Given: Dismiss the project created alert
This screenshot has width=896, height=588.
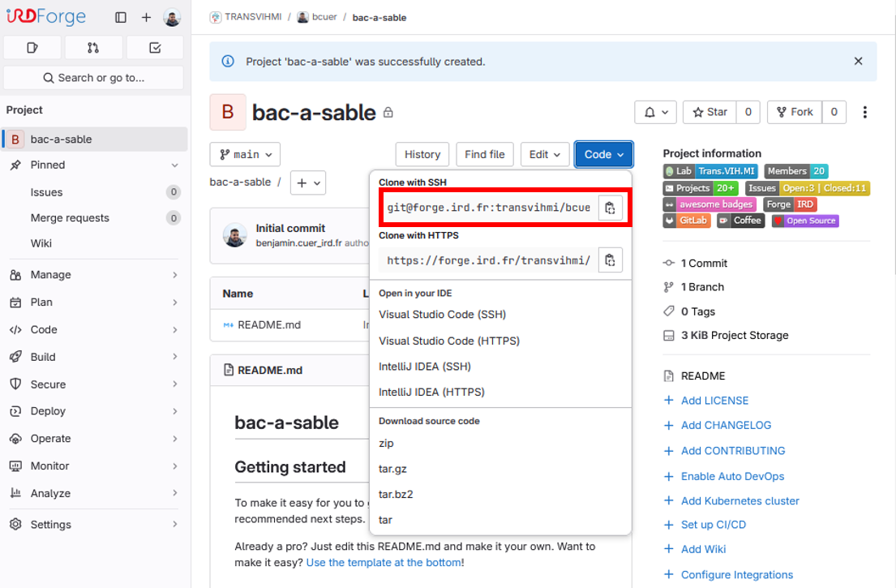Looking at the screenshot, I should click(x=858, y=61).
